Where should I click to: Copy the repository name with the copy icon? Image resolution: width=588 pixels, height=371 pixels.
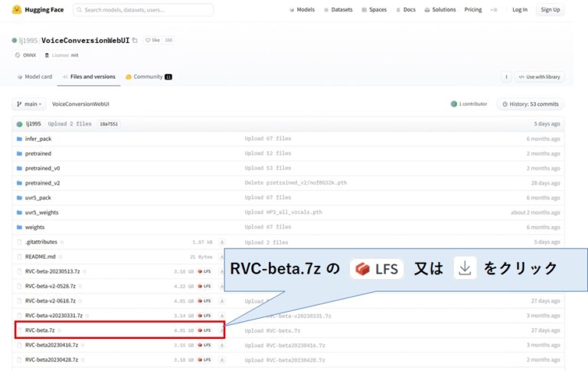[136, 40]
